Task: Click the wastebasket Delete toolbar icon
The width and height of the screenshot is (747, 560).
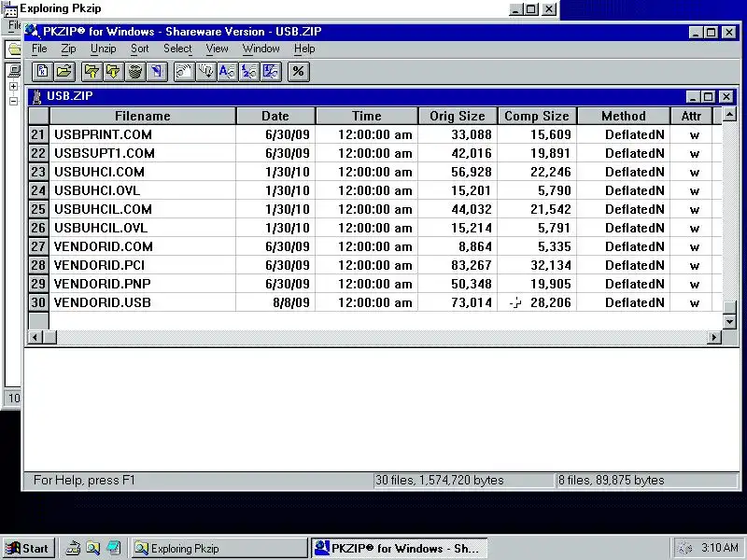Action: (x=135, y=72)
